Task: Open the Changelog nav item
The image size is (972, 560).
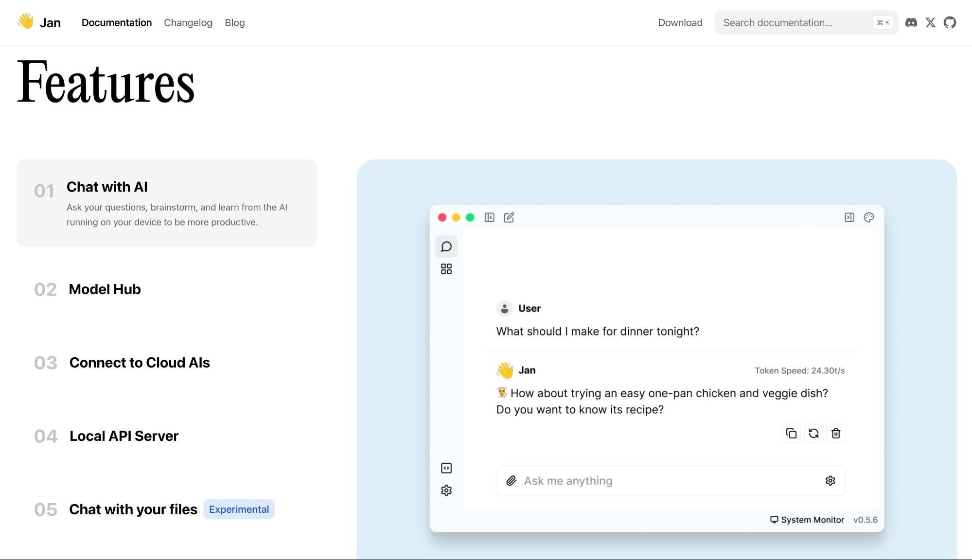Action: (x=188, y=23)
